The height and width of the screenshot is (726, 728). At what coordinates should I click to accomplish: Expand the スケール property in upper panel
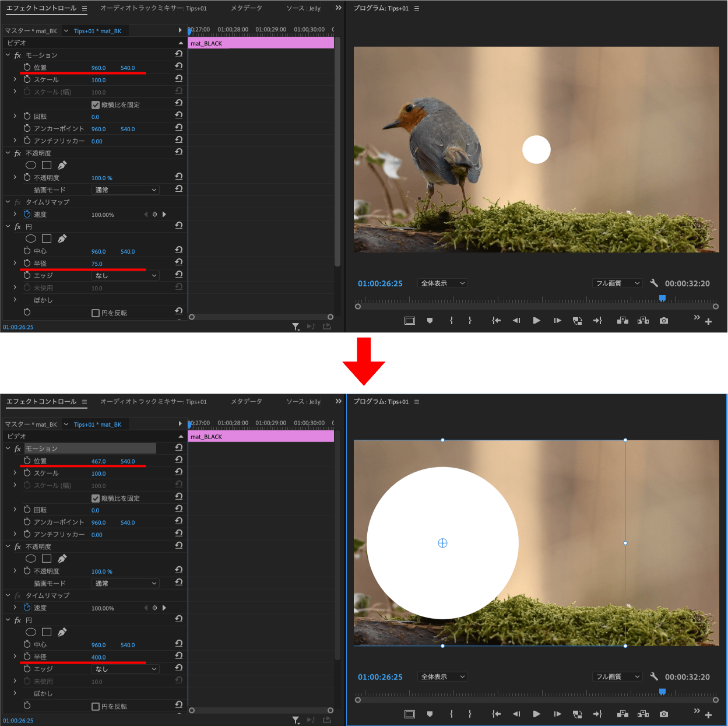pyautogui.click(x=15, y=79)
